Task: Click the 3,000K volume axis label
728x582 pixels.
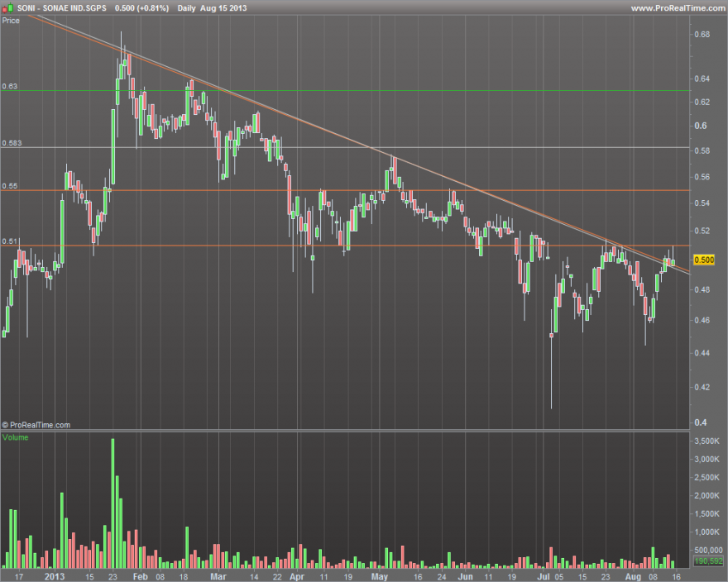Action: click(706, 459)
